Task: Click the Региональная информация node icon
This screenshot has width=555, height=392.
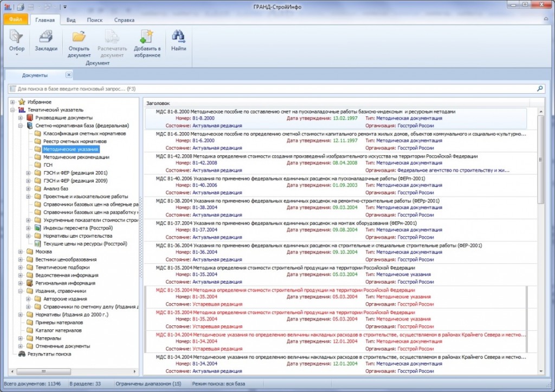Action: (x=30, y=283)
